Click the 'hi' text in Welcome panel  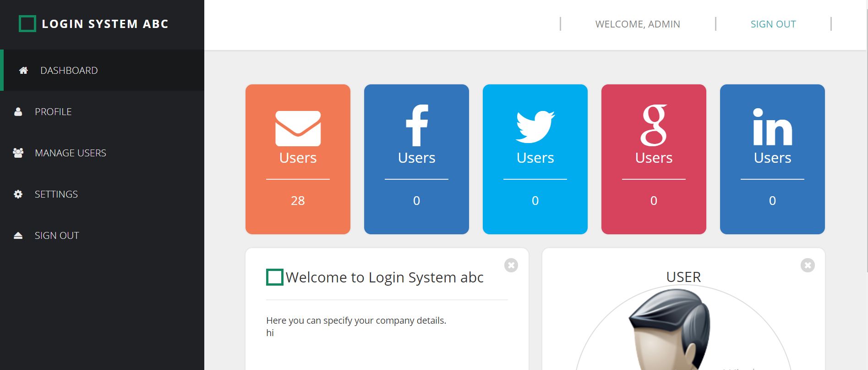click(270, 333)
